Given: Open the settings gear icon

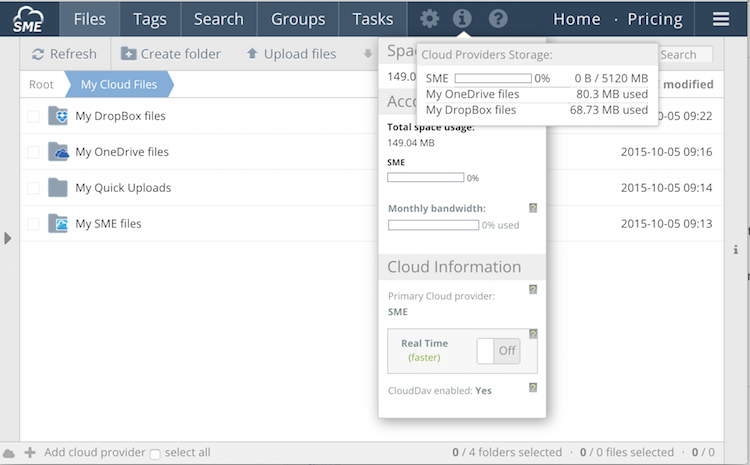Looking at the screenshot, I should click(x=429, y=19).
